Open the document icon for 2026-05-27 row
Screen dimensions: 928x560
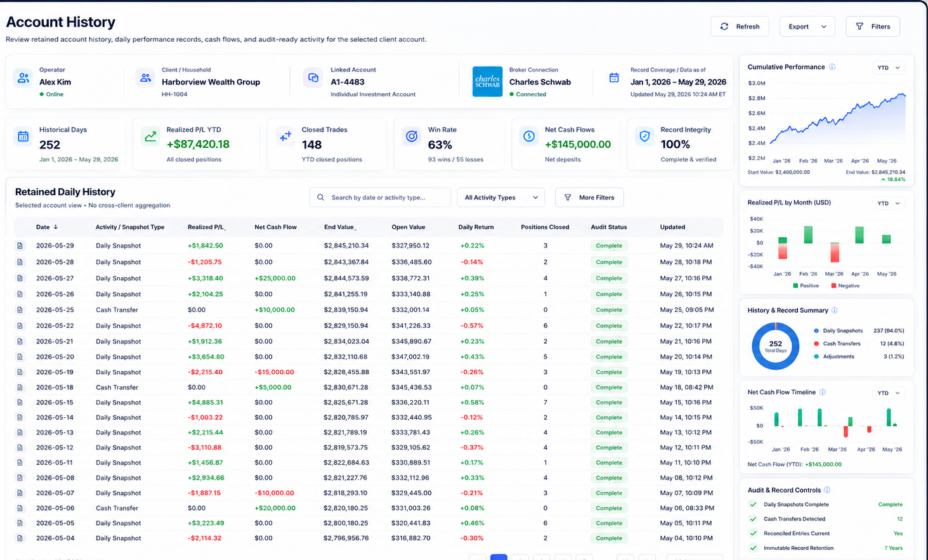coord(20,278)
